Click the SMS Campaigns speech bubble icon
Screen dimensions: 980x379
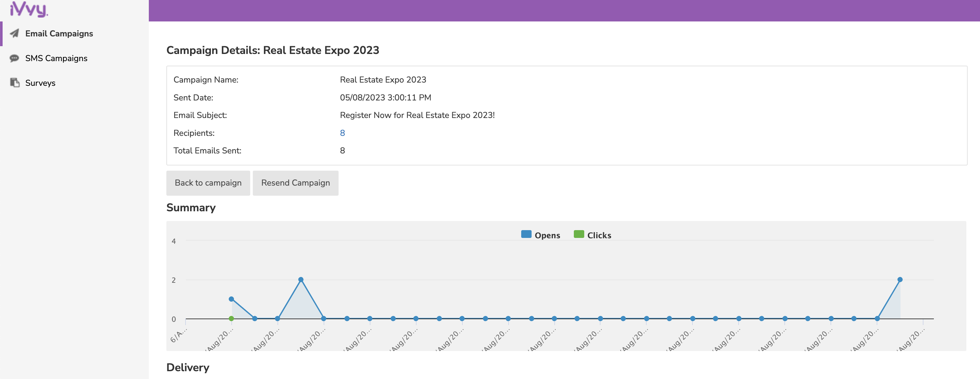coord(14,58)
